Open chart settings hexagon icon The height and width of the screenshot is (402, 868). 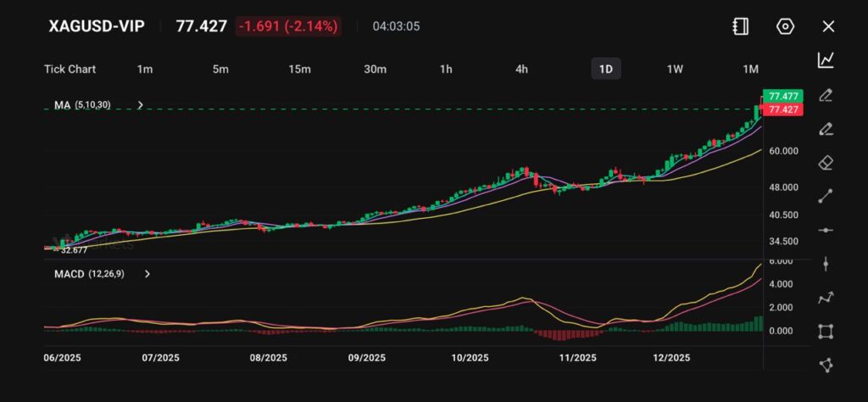coord(785,26)
